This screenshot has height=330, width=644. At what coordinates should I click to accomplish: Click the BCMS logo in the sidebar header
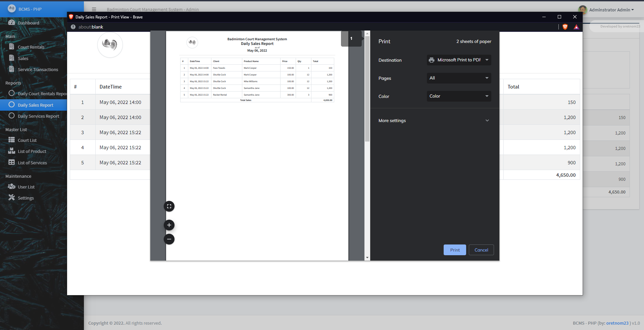[12, 8]
